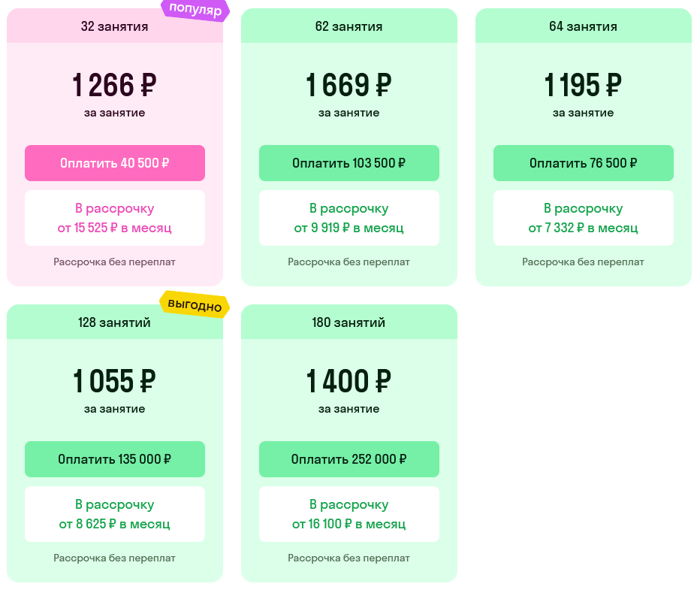This screenshot has height=590, width=700.
Task: Choose installment from 9 919 ₽ per month
Action: [x=349, y=218]
